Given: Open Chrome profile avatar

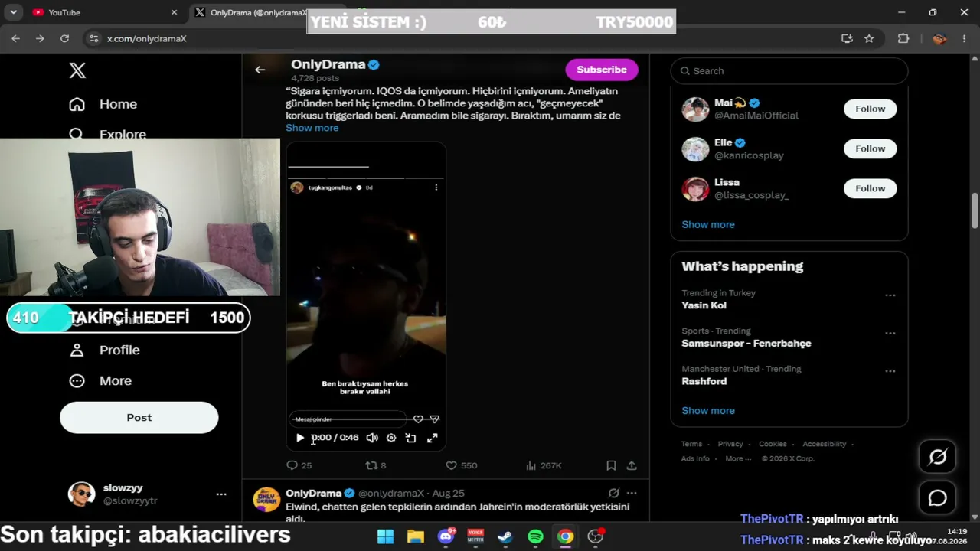Looking at the screenshot, I should tap(939, 38).
